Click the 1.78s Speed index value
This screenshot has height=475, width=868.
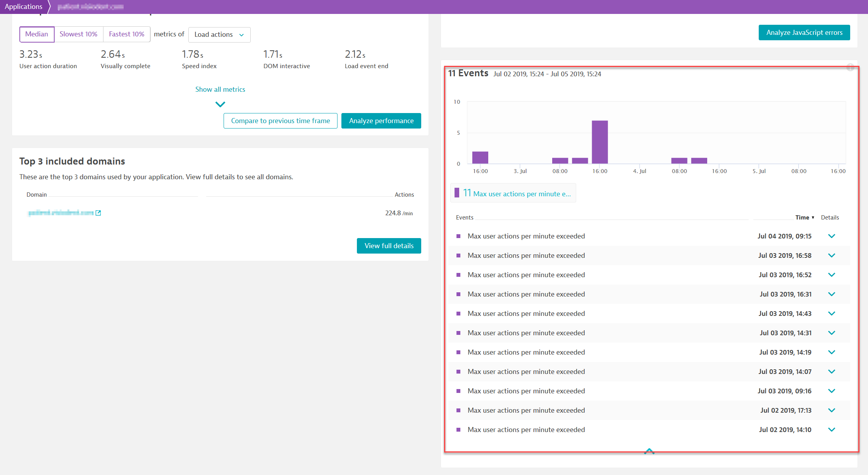coord(193,54)
